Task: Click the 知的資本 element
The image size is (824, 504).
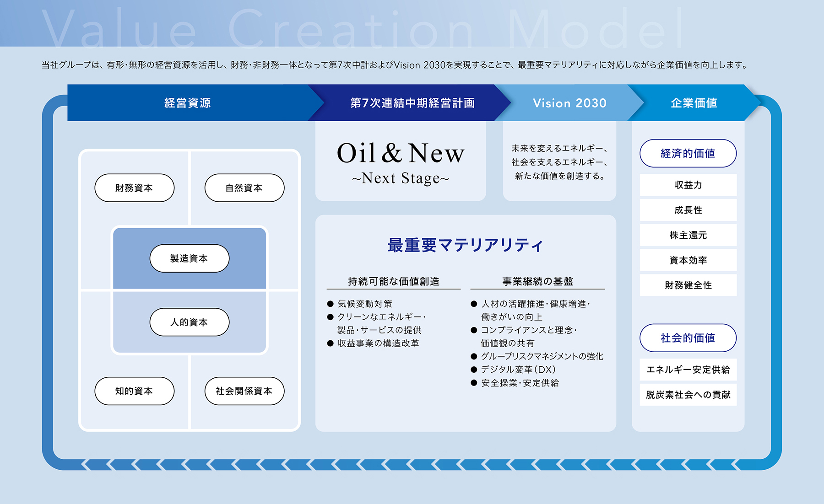Action: tap(134, 391)
